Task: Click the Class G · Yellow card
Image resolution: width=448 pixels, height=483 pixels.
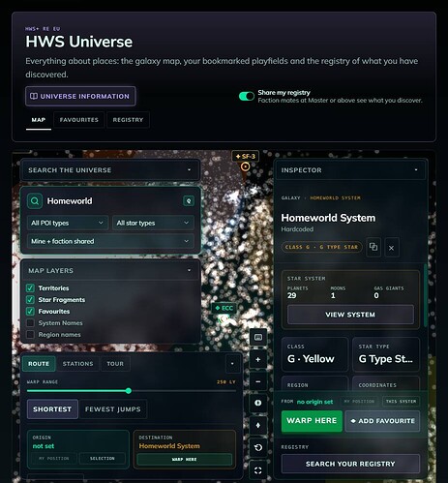Action: click(x=314, y=354)
